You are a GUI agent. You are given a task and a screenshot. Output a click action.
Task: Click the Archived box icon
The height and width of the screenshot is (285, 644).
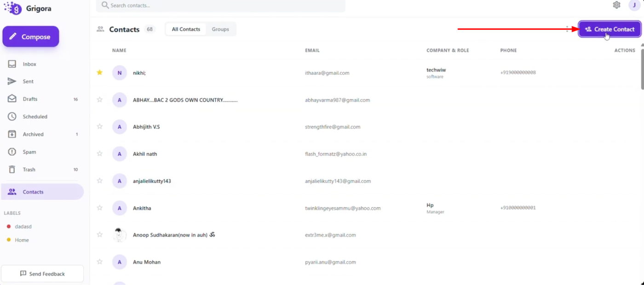coord(12,134)
